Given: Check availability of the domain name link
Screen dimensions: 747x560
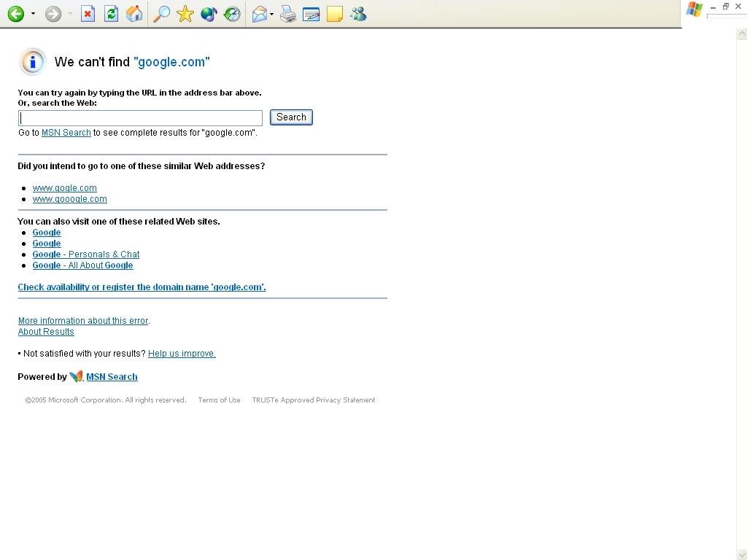Looking at the screenshot, I should [142, 287].
